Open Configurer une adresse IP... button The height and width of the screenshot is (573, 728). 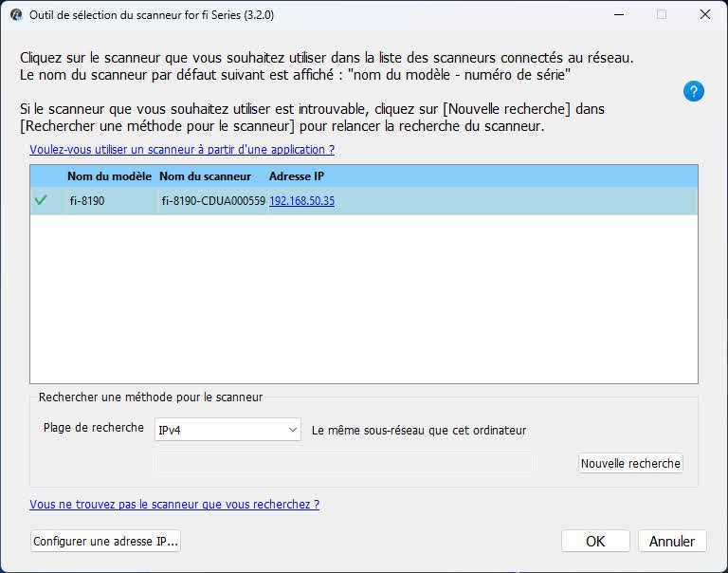pyautogui.click(x=106, y=541)
